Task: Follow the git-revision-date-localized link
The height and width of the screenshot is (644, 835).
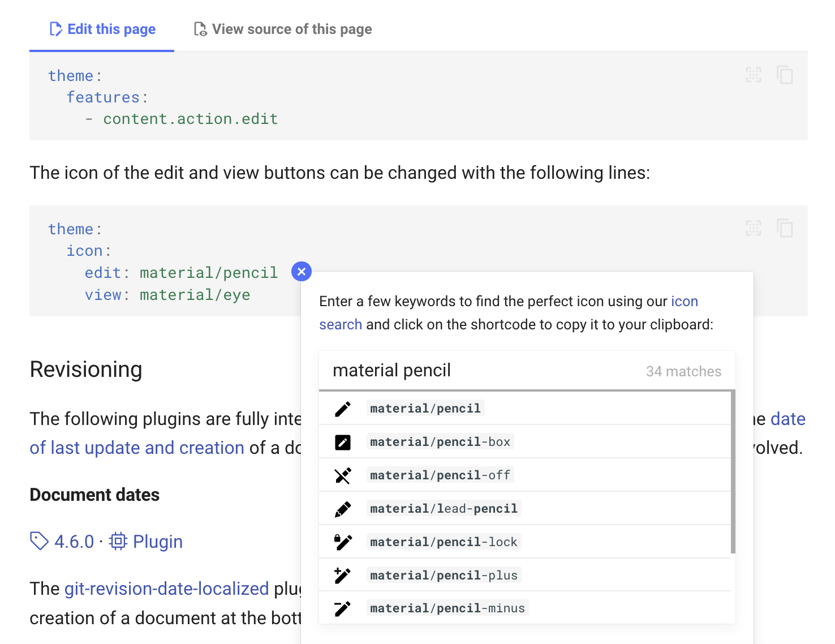Action: [x=166, y=589]
